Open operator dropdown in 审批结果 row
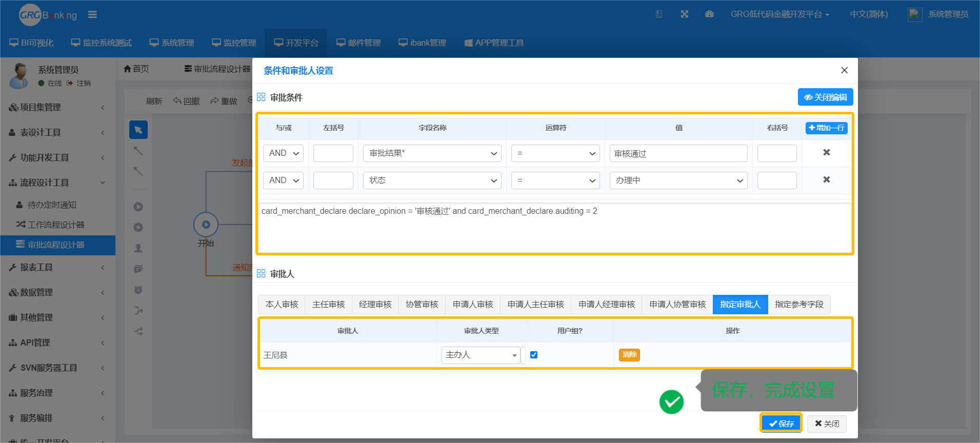 [555, 153]
